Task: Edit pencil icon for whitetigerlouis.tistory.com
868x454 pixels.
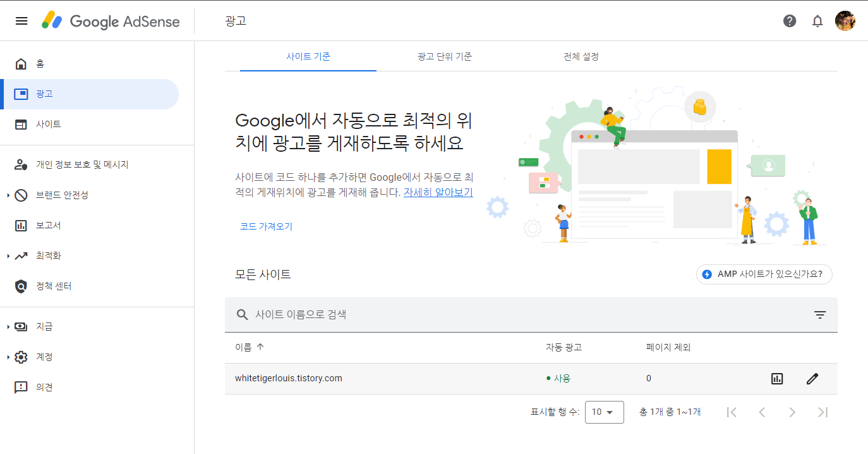Action: (x=812, y=379)
